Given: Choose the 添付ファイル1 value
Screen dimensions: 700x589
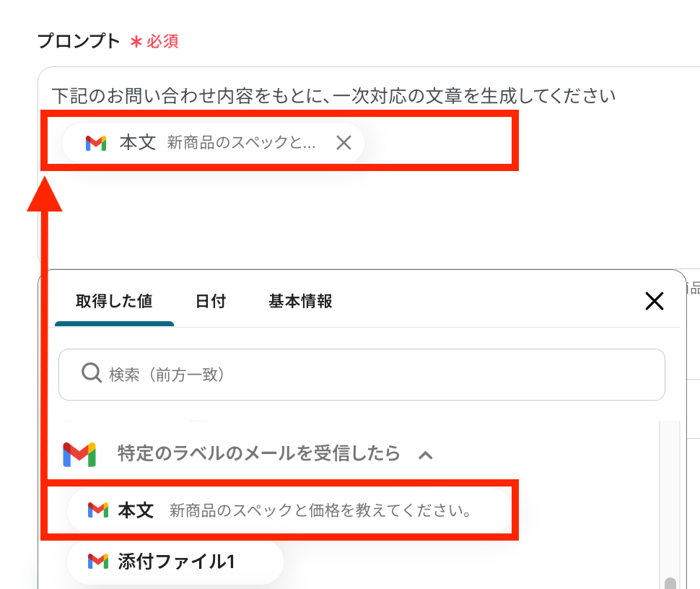Looking at the screenshot, I should [x=176, y=561].
